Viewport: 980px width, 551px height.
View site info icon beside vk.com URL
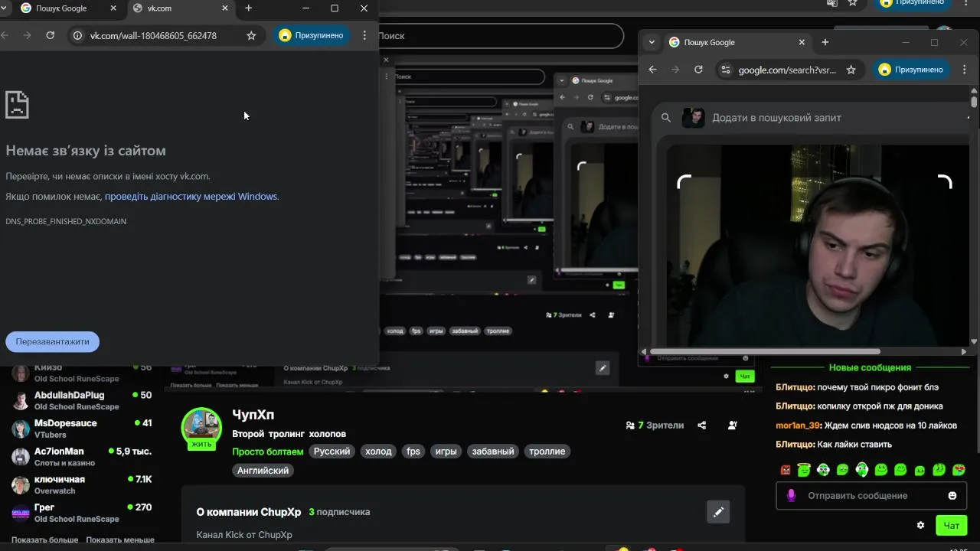coord(77,35)
